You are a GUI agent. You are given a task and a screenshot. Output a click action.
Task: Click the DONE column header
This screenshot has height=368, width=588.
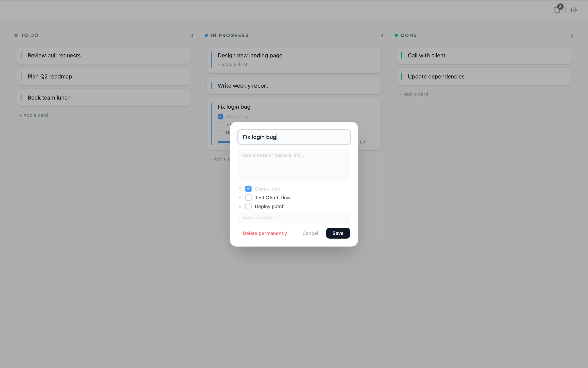(x=409, y=35)
